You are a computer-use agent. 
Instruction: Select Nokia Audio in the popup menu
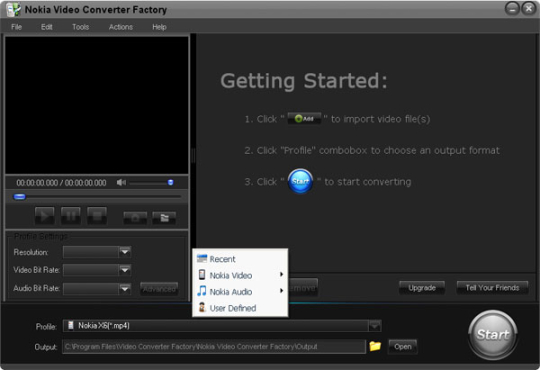click(x=240, y=291)
